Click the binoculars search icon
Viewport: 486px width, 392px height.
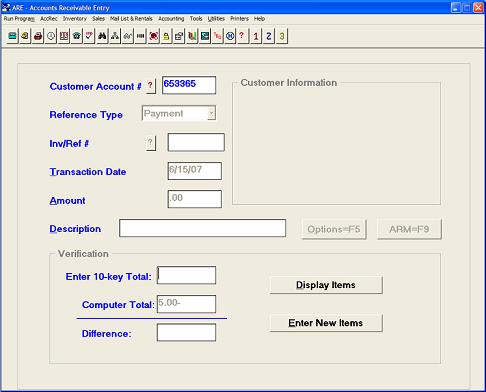click(102, 36)
